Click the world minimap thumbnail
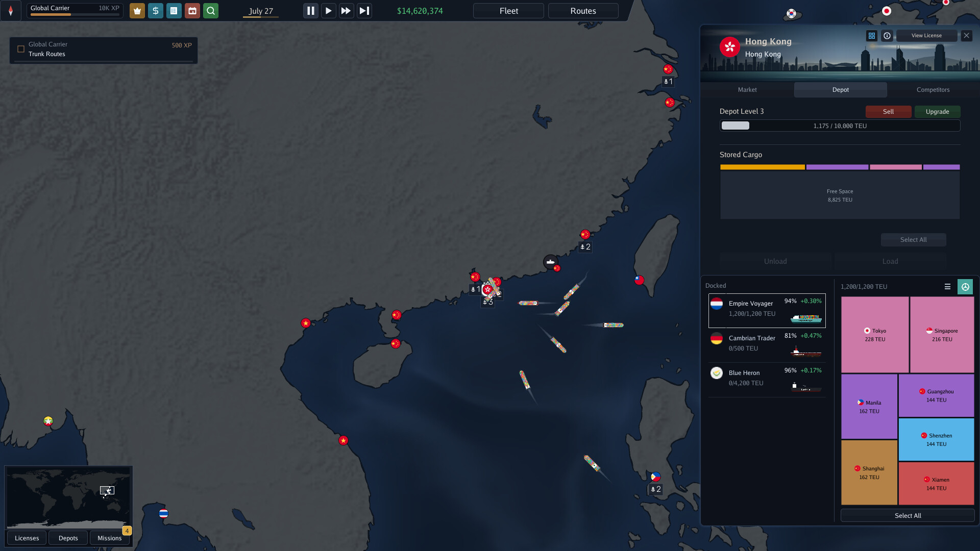Image resolution: width=980 pixels, height=551 pixels. [x=68, y=498]
